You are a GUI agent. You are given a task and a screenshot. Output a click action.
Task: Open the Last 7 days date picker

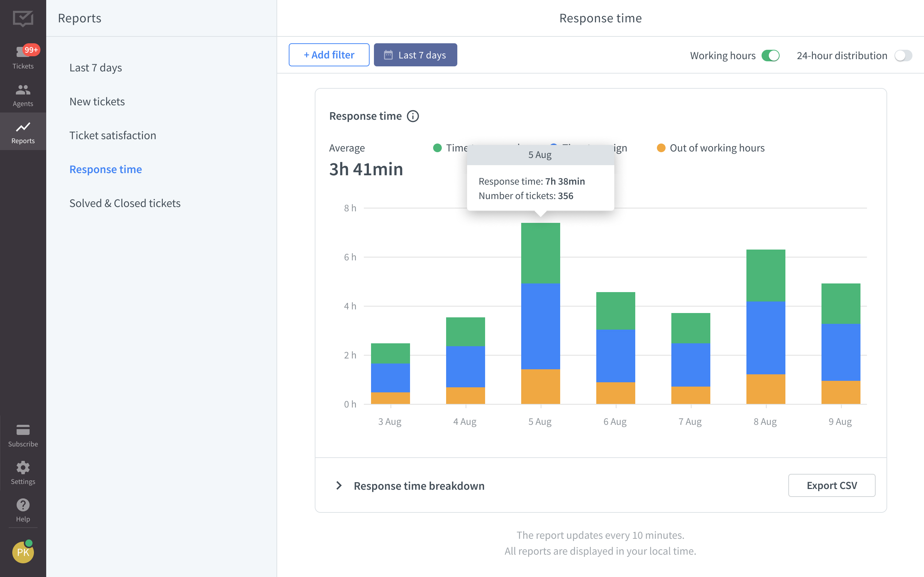click(415, 54)
